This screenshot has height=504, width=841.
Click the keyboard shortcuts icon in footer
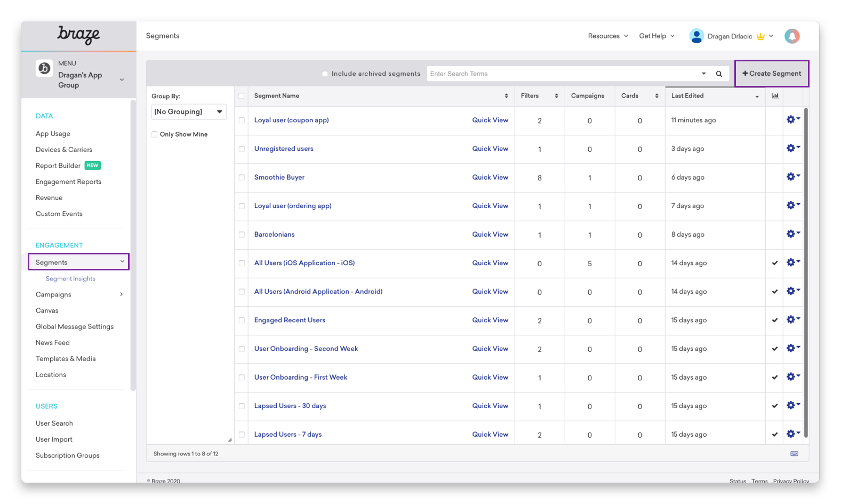click(794, 454)
